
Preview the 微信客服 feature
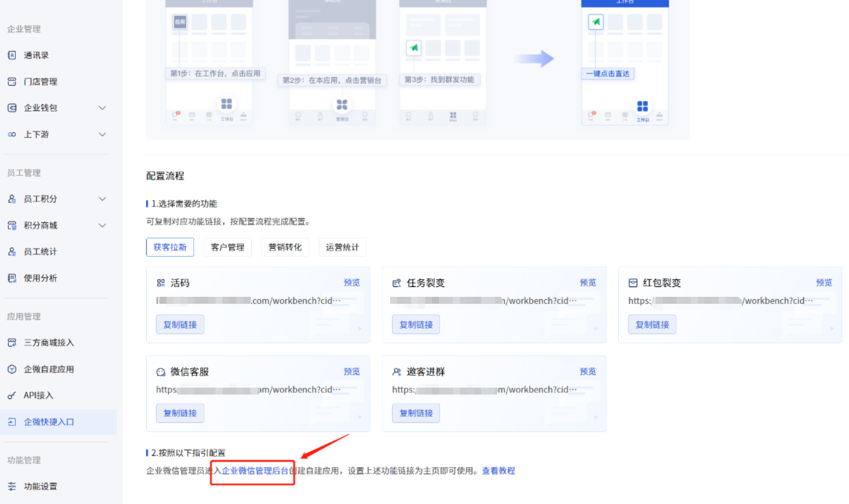tap(352, 371)
